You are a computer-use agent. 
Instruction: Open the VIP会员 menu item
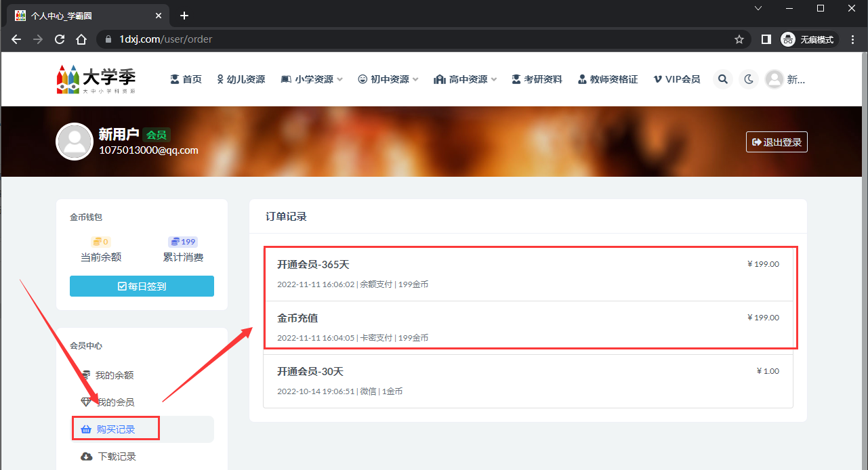676,79
